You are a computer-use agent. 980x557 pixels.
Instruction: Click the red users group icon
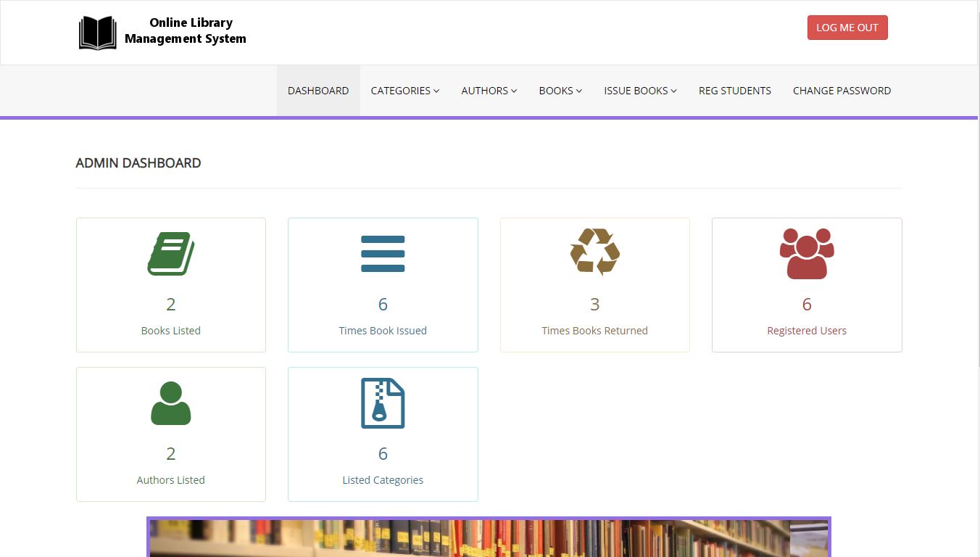pyautogui.click(x=807, y=254)
